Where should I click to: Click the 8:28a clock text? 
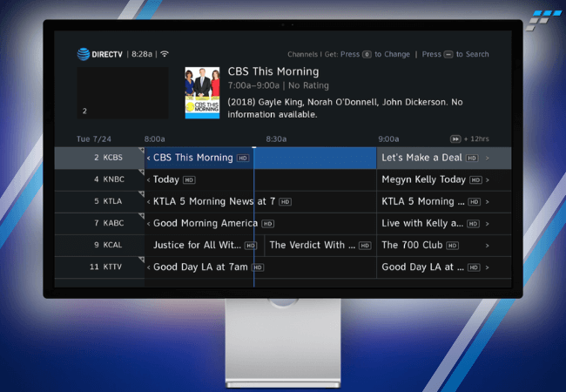pos(142,54)
